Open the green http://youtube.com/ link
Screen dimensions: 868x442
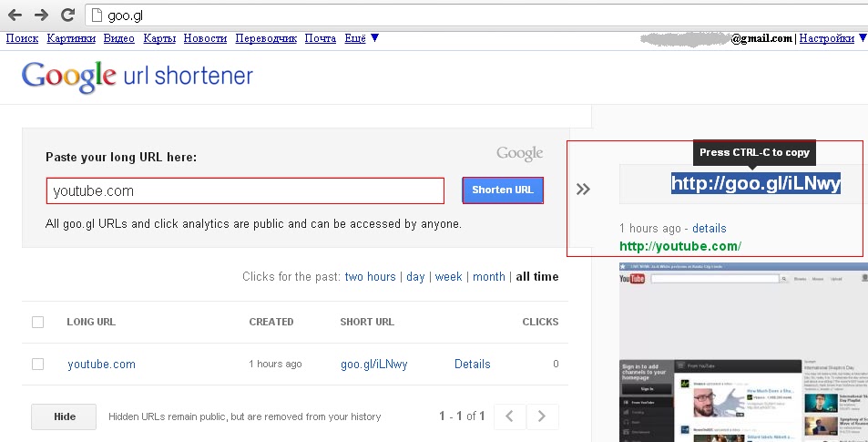680,246
